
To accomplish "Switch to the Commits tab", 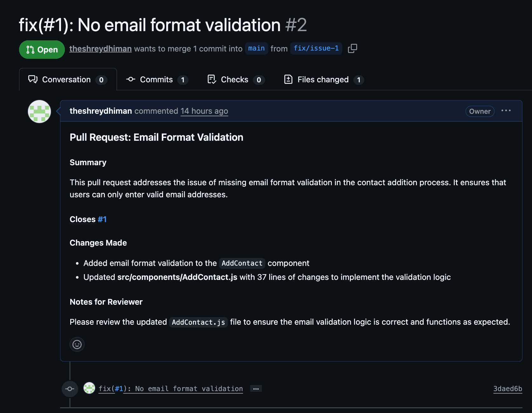I will click(x=157, y=79).
